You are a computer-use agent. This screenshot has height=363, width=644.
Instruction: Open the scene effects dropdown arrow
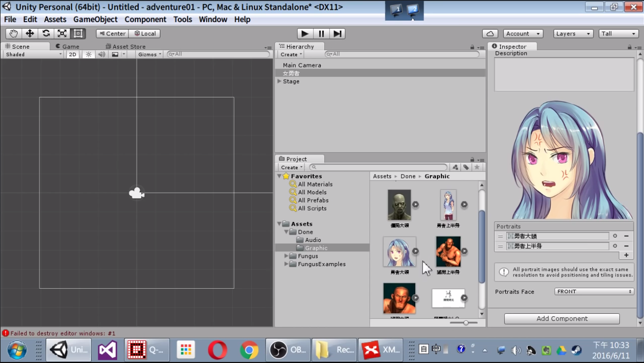point(124,54)
